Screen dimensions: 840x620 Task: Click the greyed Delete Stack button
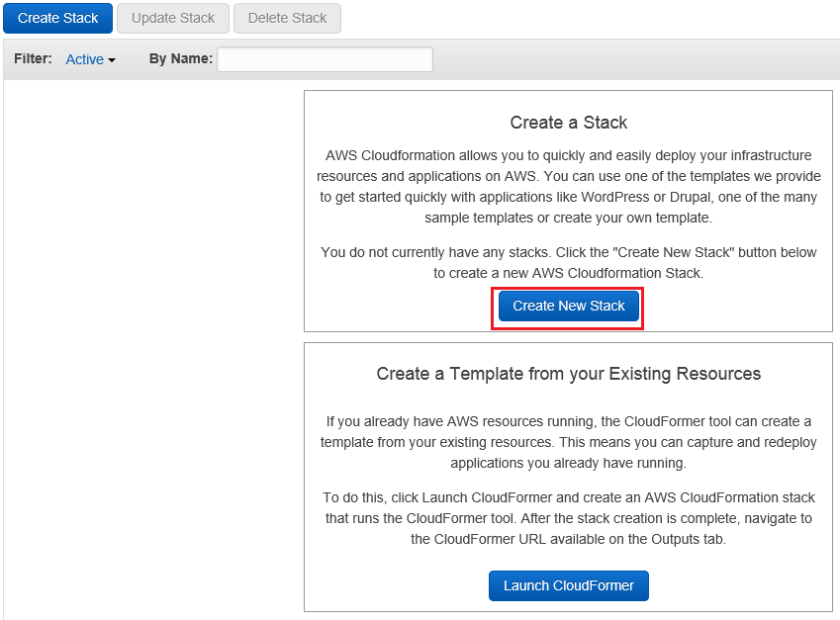pos(287,18)
